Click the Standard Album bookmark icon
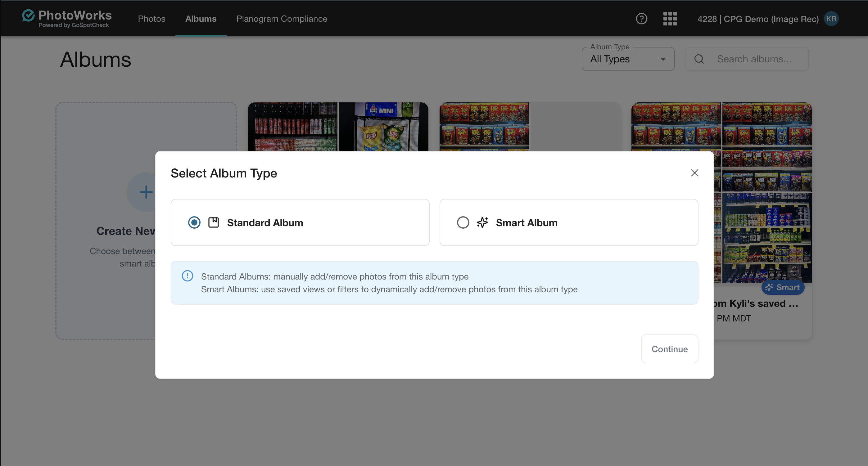The width and height of the screenshot is (868, 466). (214, 222)
